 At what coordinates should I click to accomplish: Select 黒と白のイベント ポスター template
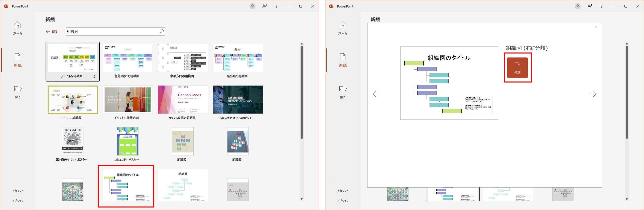(73, 141)
